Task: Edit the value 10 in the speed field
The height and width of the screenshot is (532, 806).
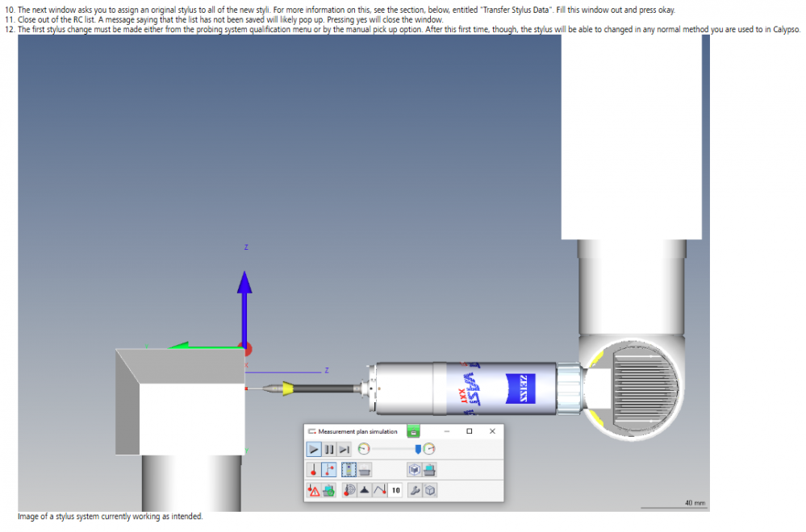Action: 395,490
